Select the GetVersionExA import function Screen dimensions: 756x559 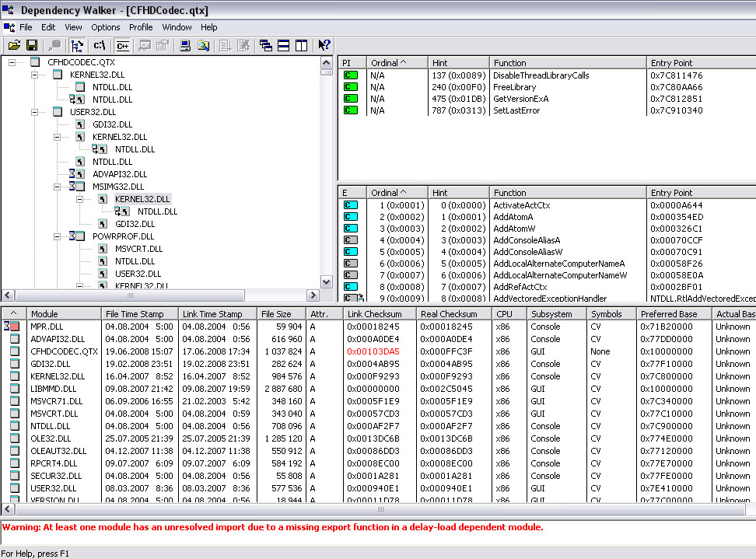click(520, 99)
